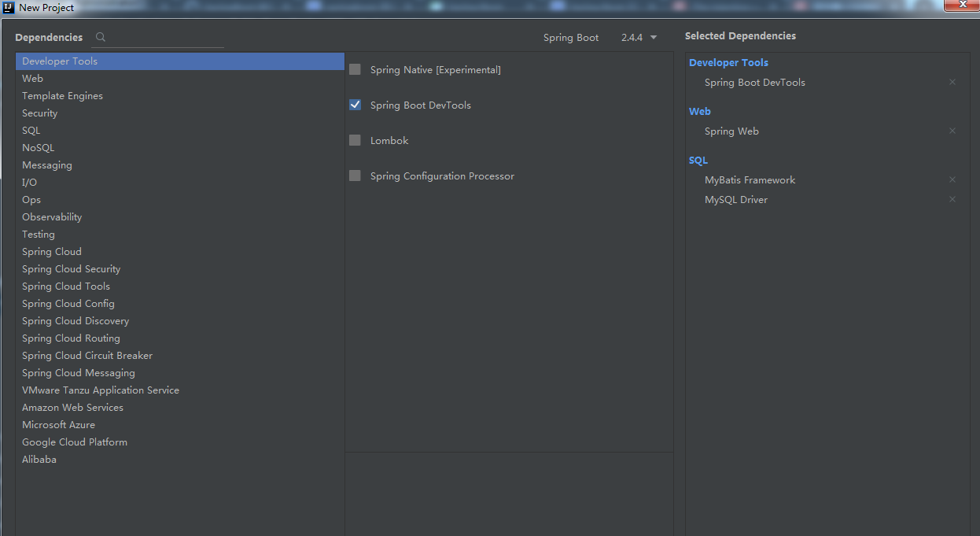Select the Spring Cloud category
Screen dimensions: 980x536
pos(180,251)
